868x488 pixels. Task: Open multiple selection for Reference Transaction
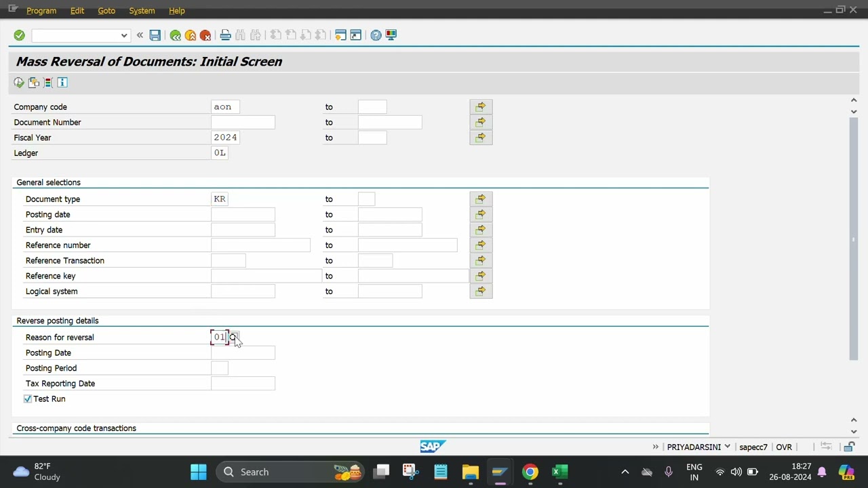tap(481, 260)
